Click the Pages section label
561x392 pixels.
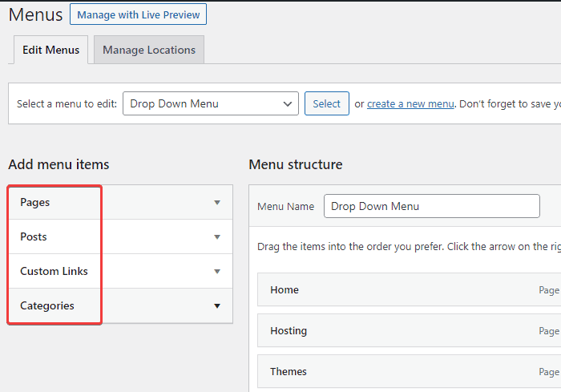35,203
